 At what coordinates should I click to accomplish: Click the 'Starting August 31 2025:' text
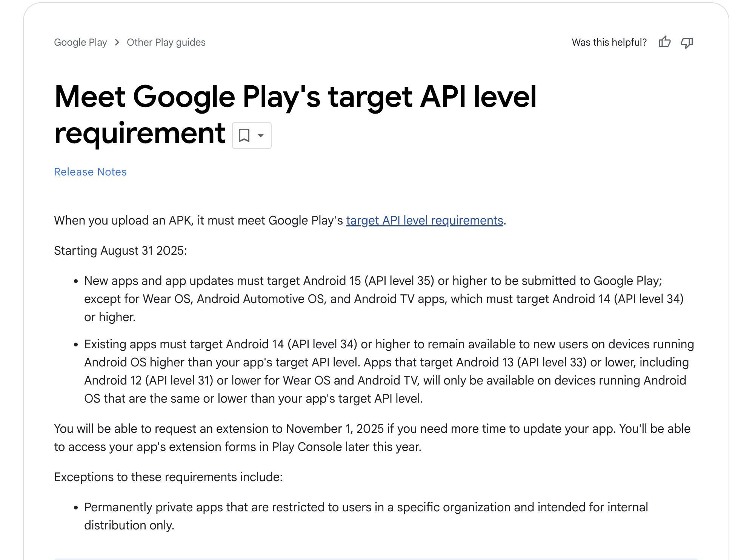(120, 251)
